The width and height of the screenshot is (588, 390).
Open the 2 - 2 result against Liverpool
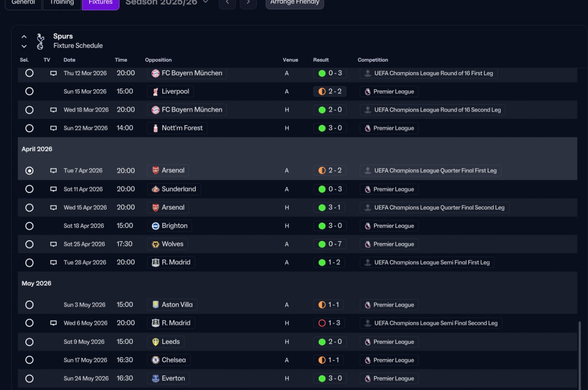coord(330,92)
